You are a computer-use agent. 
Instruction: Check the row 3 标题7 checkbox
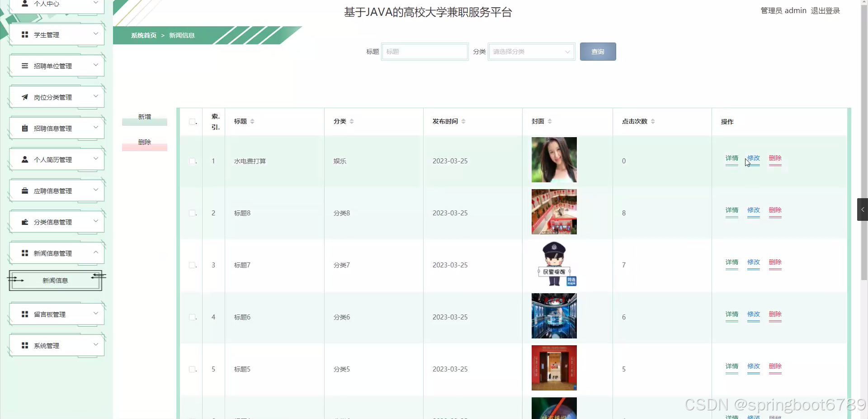coord(192,265)
